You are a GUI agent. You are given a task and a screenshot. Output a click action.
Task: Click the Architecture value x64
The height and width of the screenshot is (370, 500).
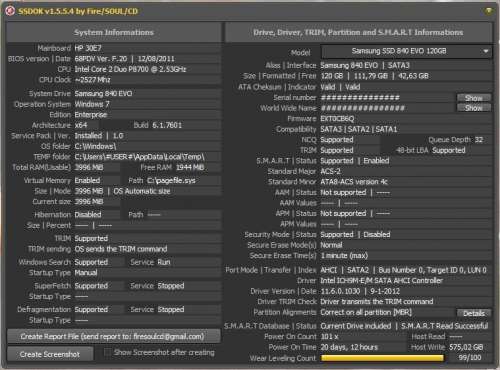tap(81, 125)
